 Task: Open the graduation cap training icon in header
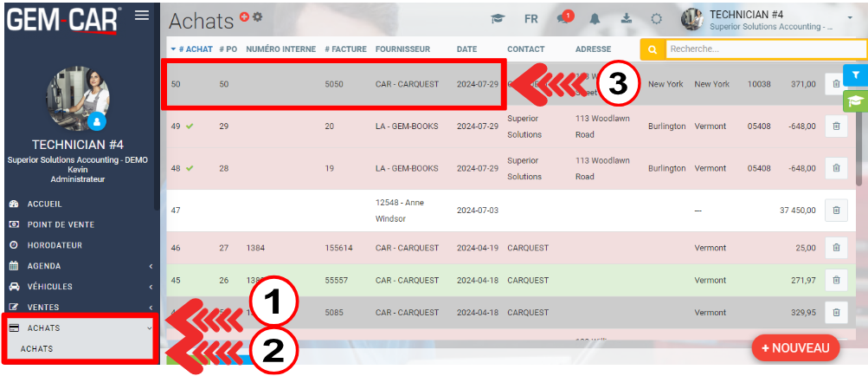pyautogui.click(x=498, y=19)
